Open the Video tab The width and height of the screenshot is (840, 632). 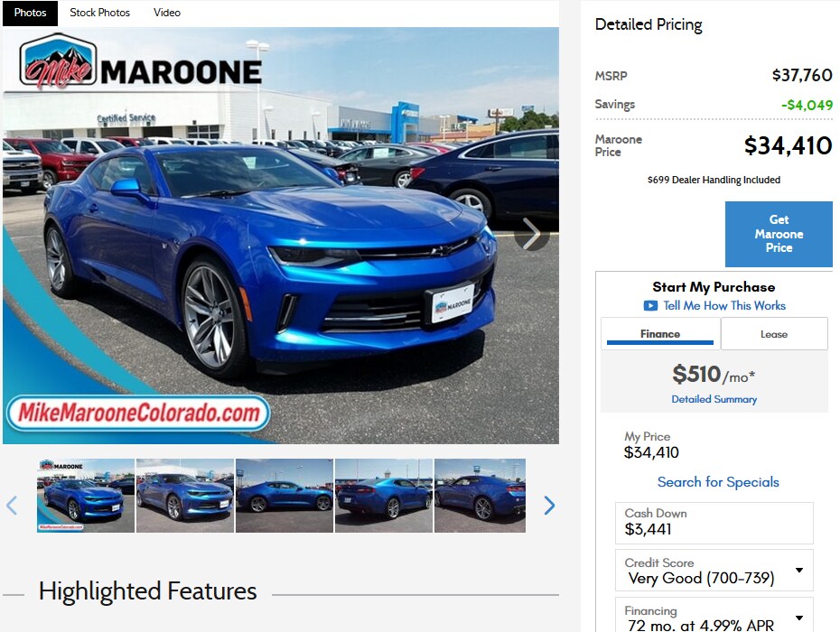point(167,13)
